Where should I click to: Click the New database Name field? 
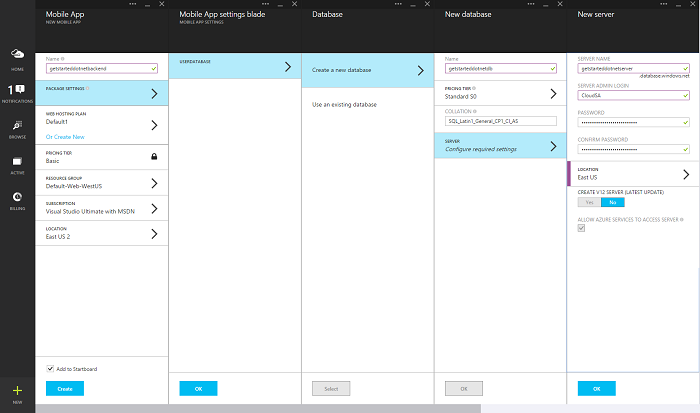(500, 68)
